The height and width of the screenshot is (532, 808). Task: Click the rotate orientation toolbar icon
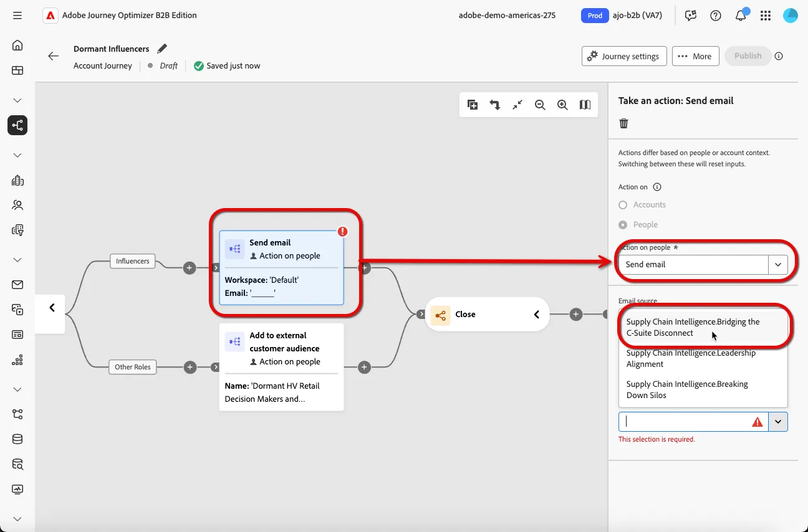pos(495,105)
